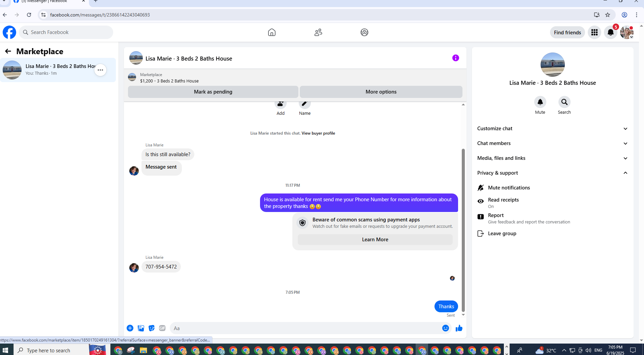Click the Search Facebook field
Image resolution: width=644 pixels, height=355 pixels.
pyautogui.click(x=66, y=32)
